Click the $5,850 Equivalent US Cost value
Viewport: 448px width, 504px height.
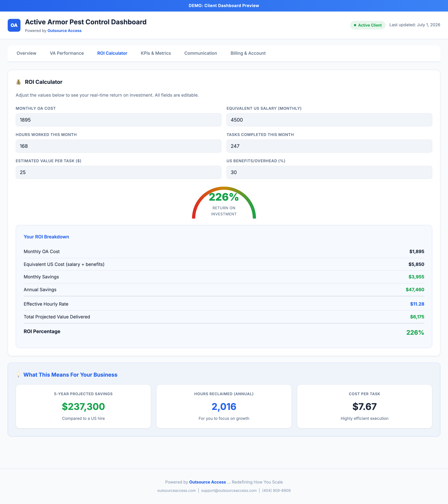click(416, 264)
